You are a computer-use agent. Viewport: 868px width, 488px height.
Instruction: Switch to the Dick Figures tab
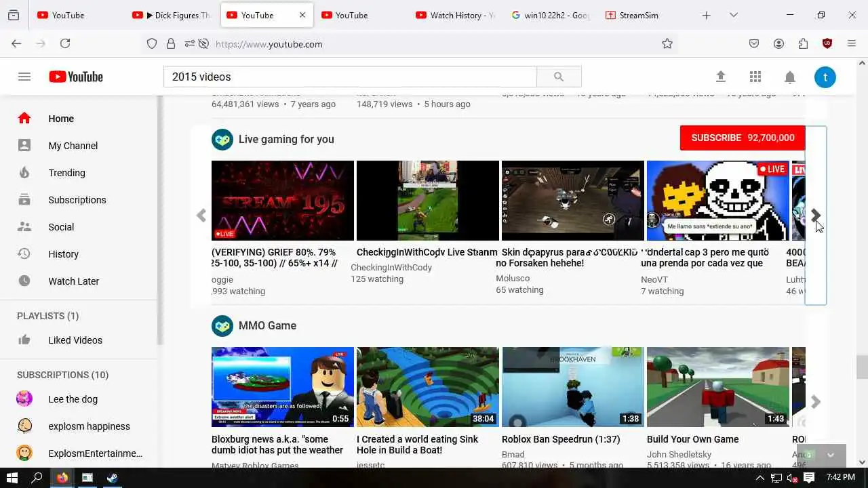pyautogui.click(x=172, y=15)
